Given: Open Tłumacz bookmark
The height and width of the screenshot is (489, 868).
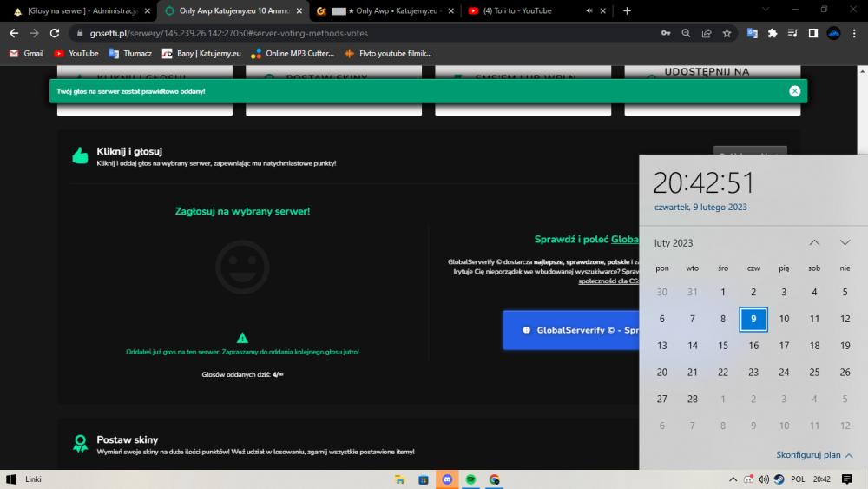Looking at the screenshot, I should coord(130,54).
